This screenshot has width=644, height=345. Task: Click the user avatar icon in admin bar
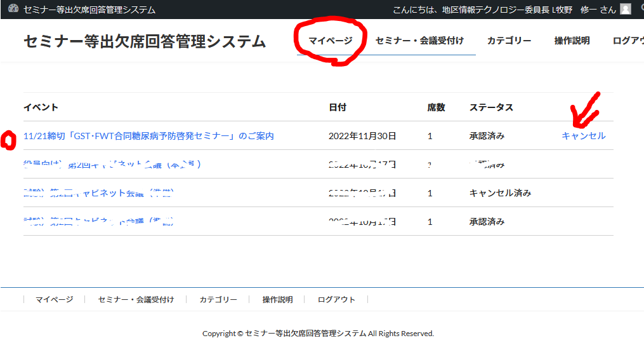(x=626, y=10)
